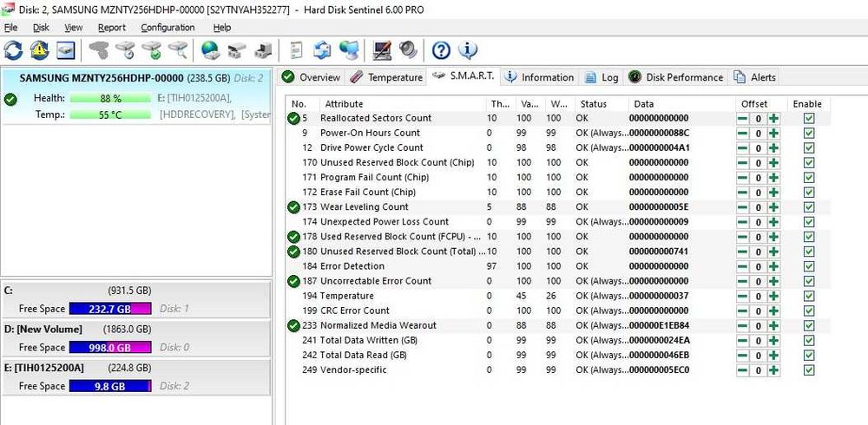The height and width of the screenshot is (425, 868).
Task: Click the 88 % Health bar
Action: (x=111, y=99)
